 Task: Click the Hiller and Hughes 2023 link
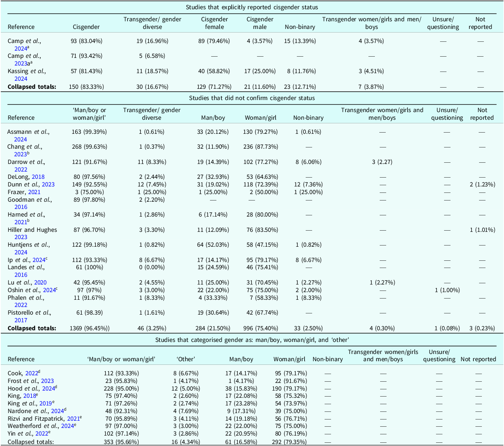click(x=21, y=237)
